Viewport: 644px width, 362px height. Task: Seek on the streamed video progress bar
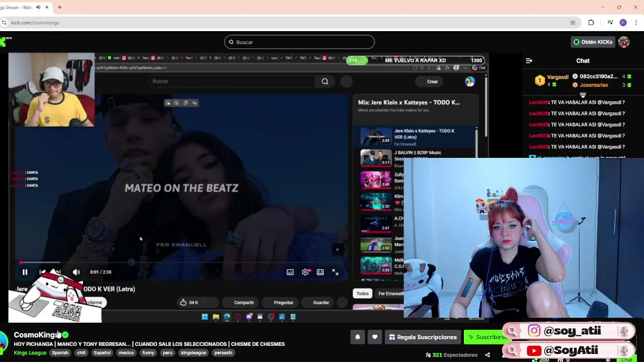point(181,262)
